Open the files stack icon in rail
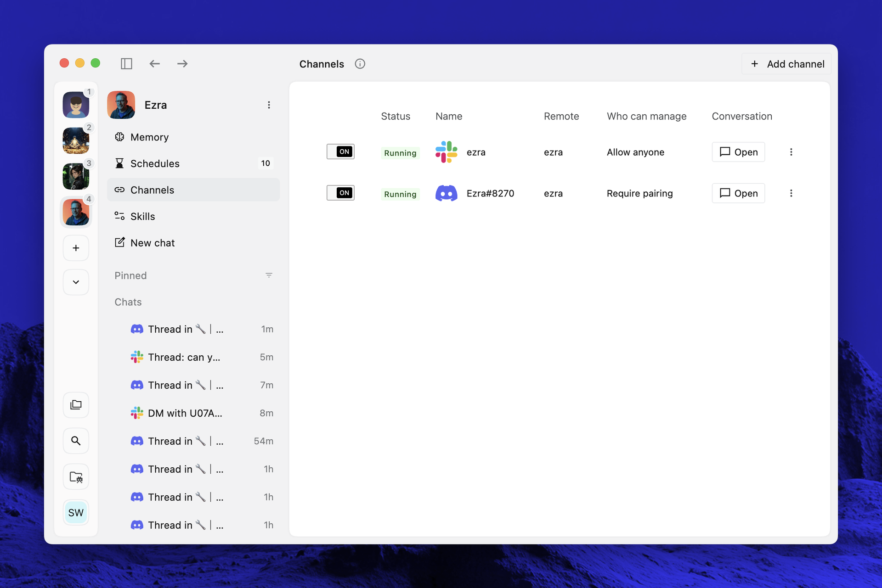 76,405
